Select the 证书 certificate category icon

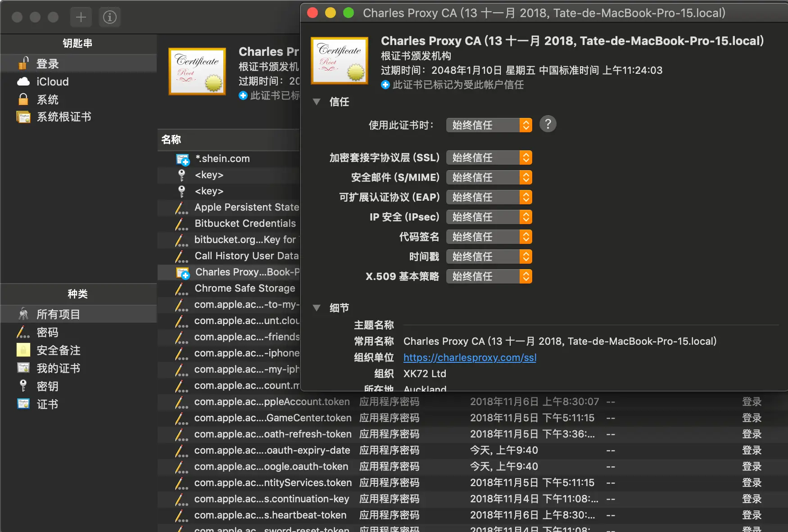pos(23,404)
